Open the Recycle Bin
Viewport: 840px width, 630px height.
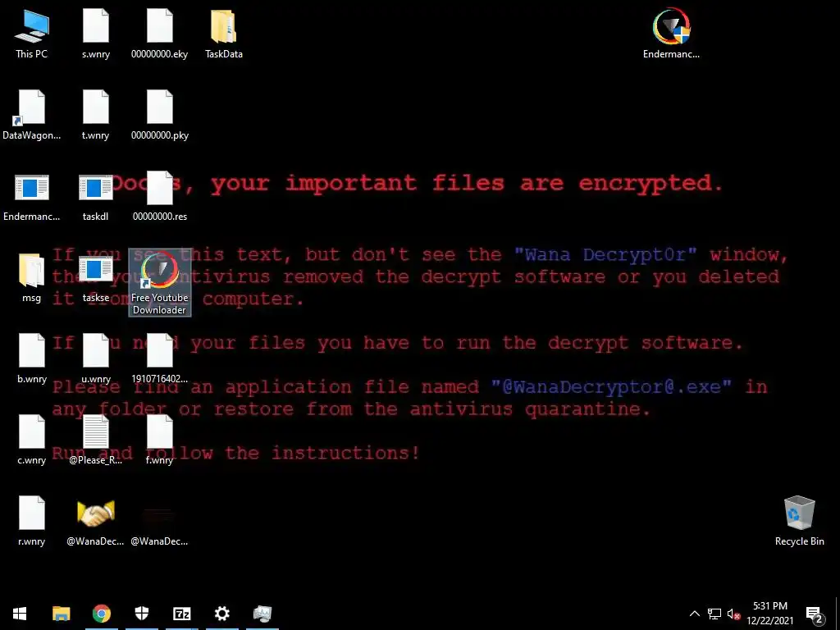[x=800, y=521]
